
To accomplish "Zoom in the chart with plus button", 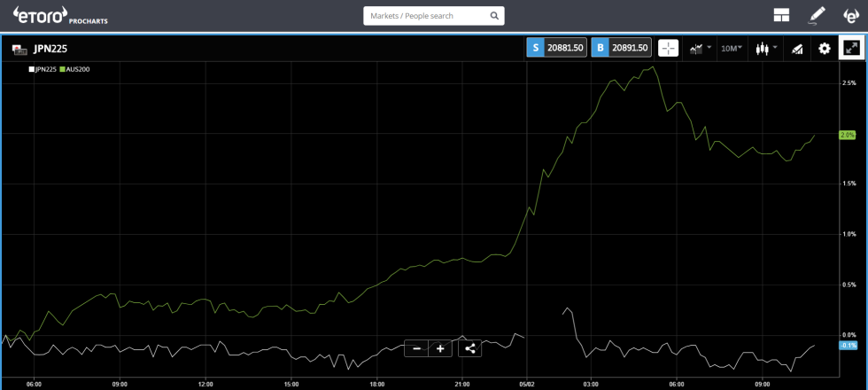I will point(440,348).
